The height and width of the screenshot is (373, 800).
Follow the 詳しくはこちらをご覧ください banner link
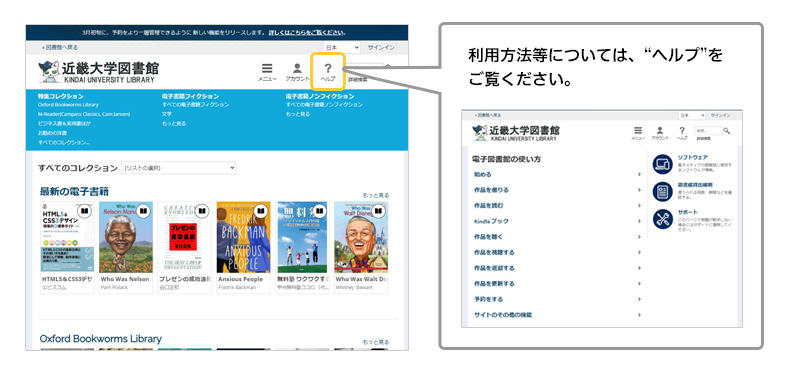click(307, 33)
